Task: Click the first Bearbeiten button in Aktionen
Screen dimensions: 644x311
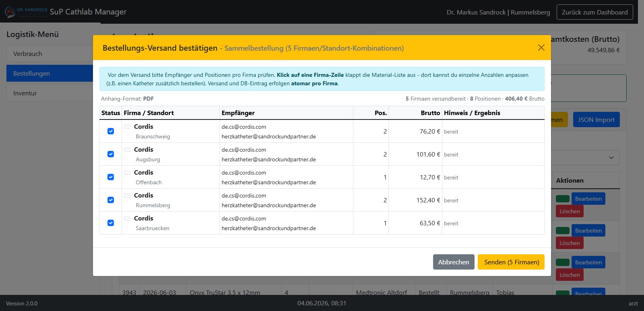Action: pos(588,199)
